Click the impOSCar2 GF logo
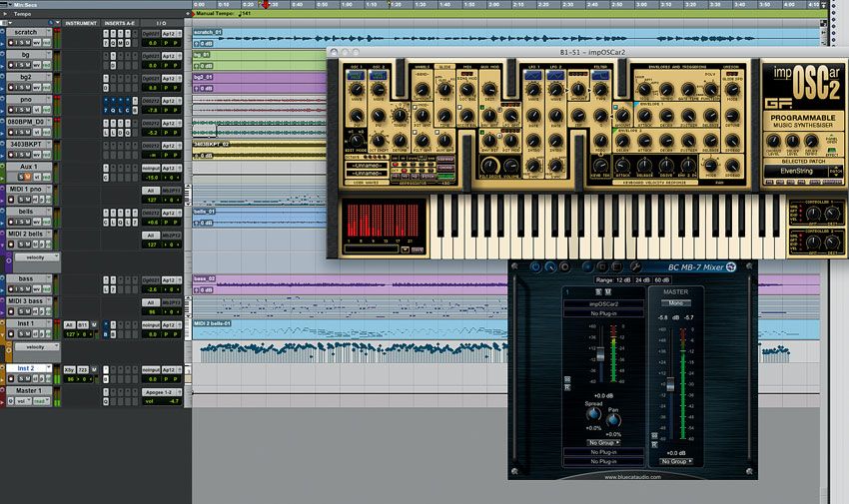The height and width of the screenshot is (504, 849). click(778, 103)
